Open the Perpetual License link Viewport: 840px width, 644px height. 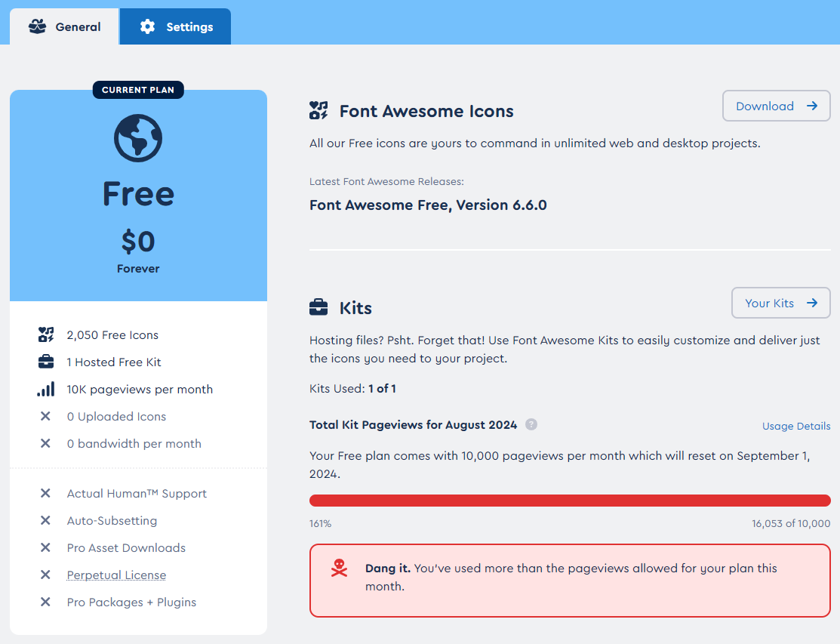tap(116, 575)
